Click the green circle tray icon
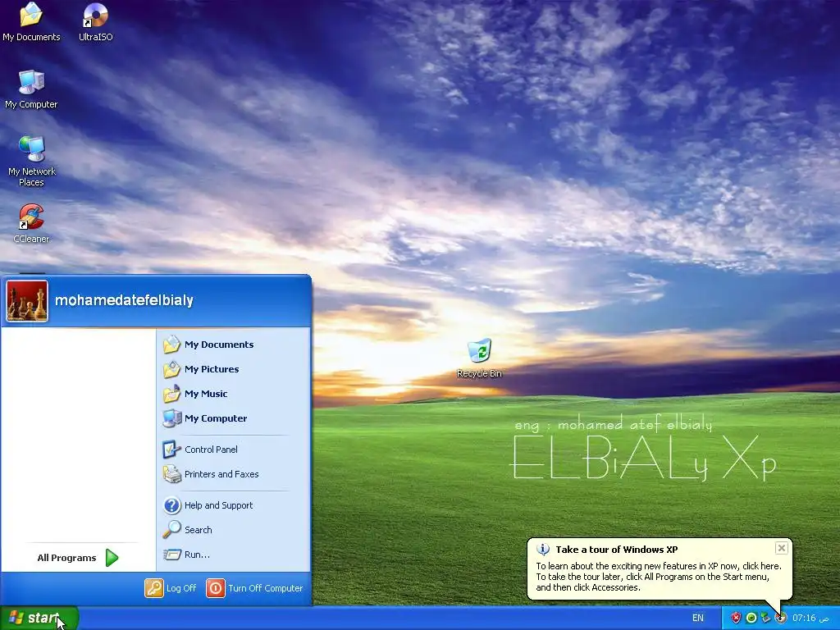 751,619
